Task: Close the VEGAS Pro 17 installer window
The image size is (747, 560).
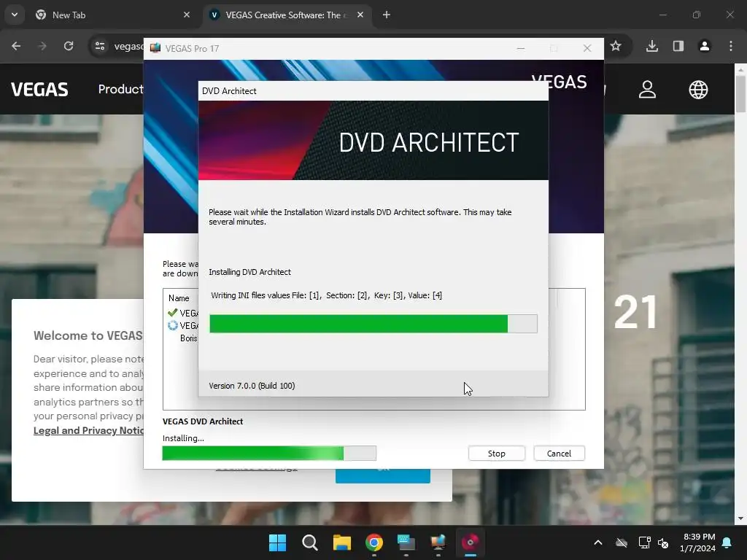Action: coord(587,49)
